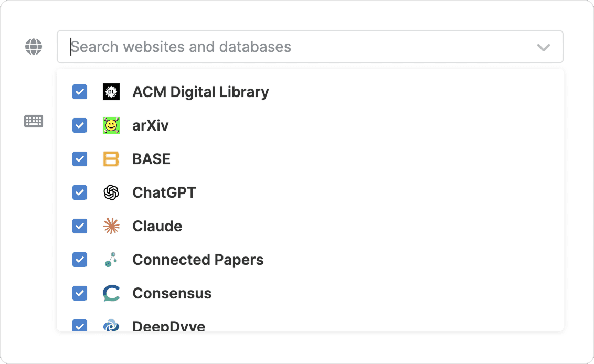
Task: Uncheck the arXiv checkbox
Action: (x=80, y=125)
